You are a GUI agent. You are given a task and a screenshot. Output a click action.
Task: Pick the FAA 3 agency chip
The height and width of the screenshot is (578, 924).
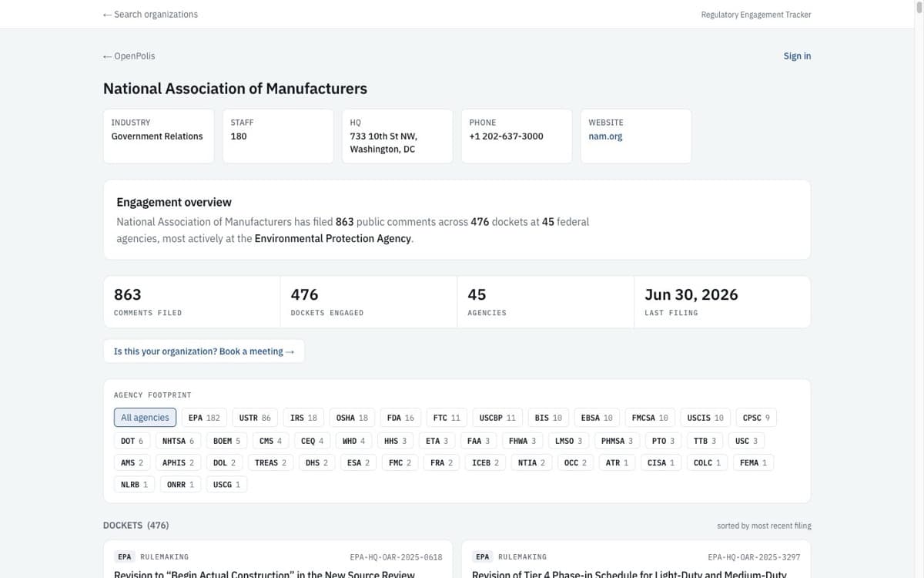click(x=478, y=441)
